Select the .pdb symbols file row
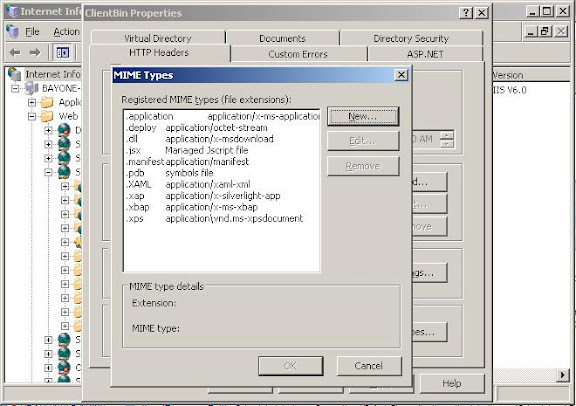Screen dimensions: 576x406 (222, 173)
